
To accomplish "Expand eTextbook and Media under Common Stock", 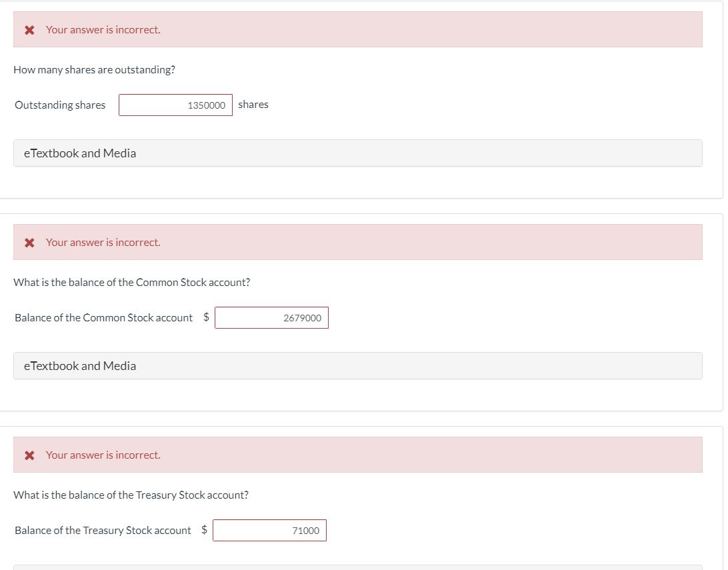I will [x=357, y=366].
